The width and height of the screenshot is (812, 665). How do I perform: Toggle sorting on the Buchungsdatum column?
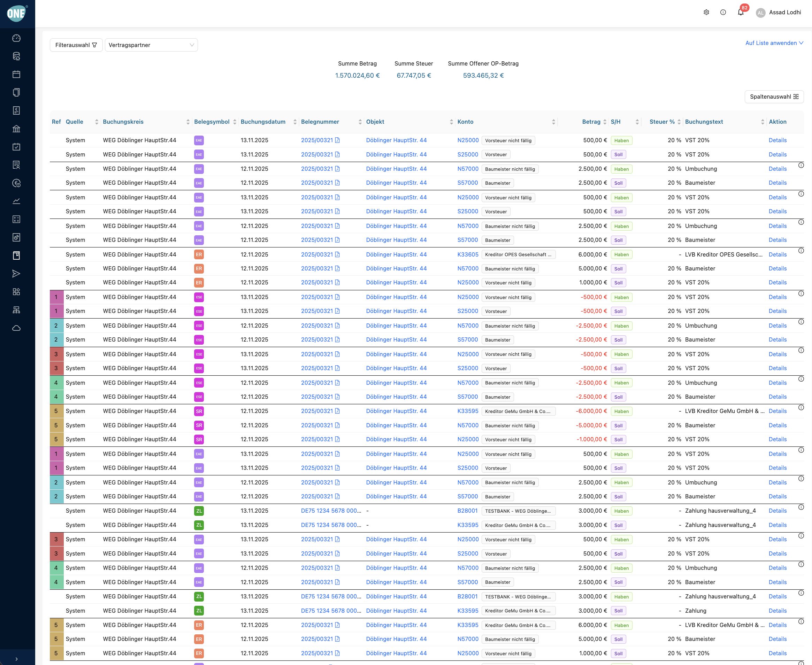(x=294, y=122)
